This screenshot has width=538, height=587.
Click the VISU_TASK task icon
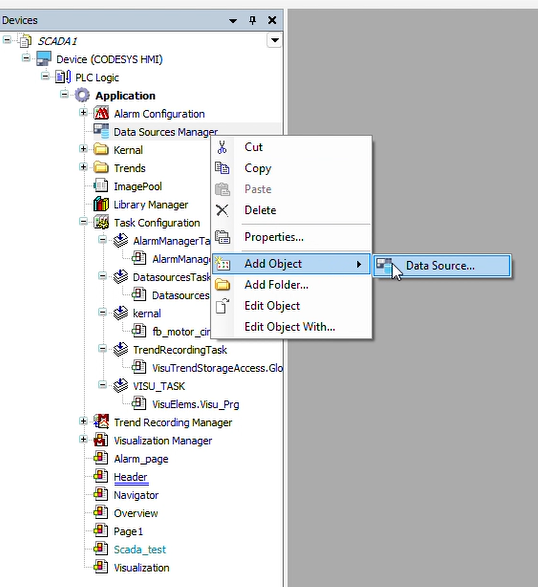point(121,385)
